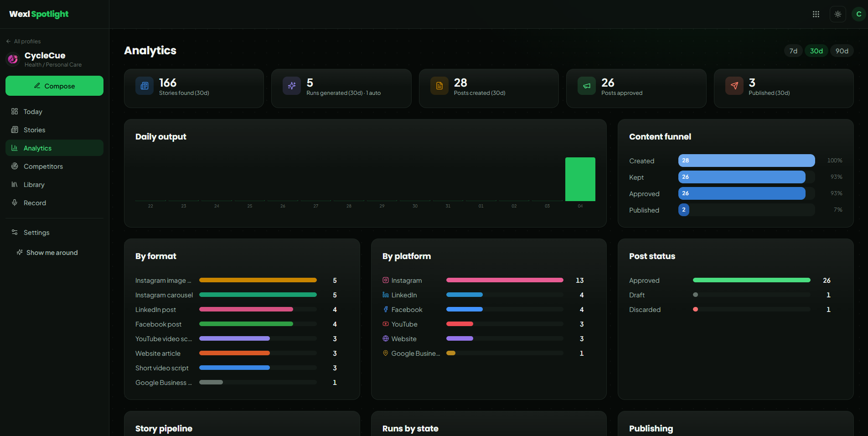Click the "Publishing" panel heading
Viewport: 868px width, 436px height.
pos(651,429)
